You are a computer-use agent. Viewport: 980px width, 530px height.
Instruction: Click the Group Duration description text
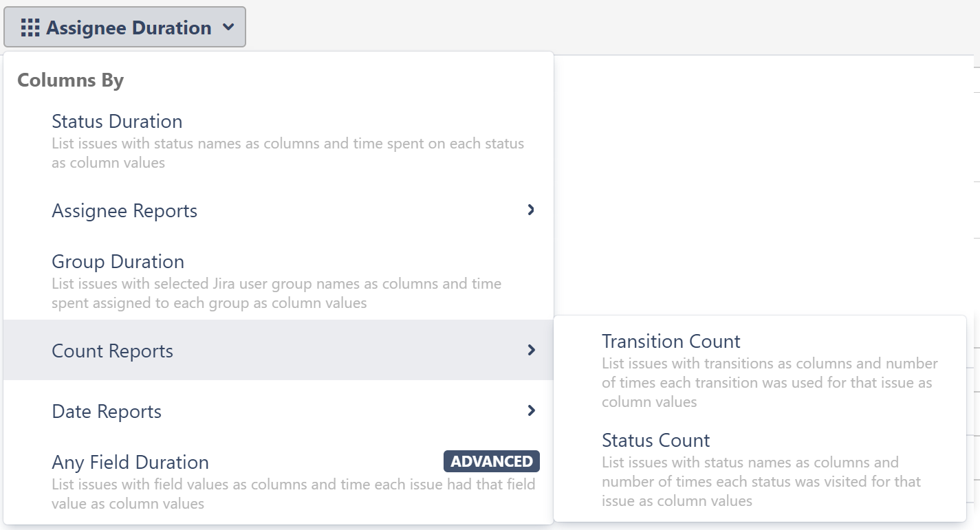pyautogui.click(x=276, y=293)
